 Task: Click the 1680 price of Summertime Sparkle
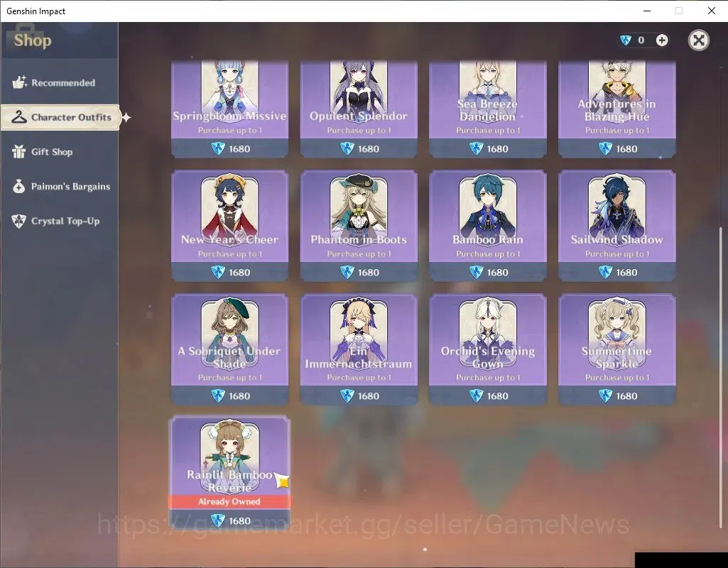626,396
